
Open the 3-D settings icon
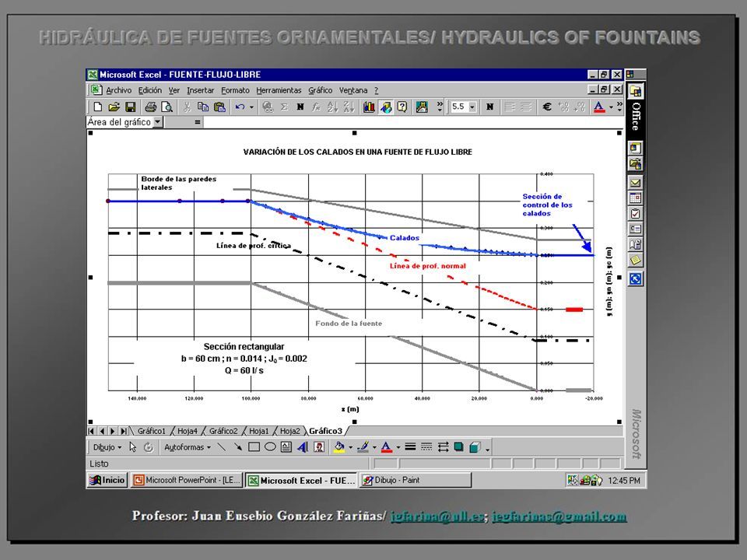pyautogui.click(x=475, y=447)
